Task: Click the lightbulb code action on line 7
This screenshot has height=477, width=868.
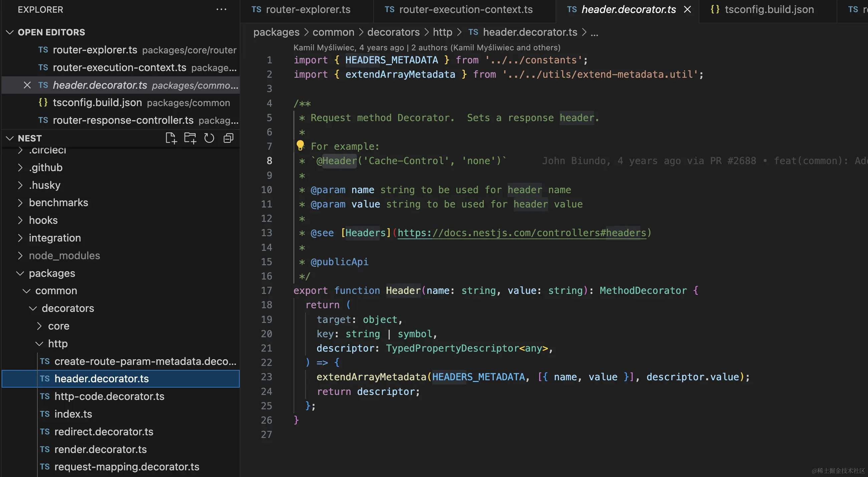Action: click(x=300, y=145)
